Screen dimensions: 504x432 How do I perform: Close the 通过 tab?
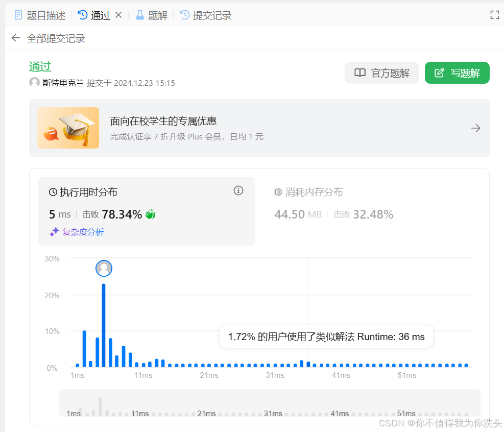118,15
